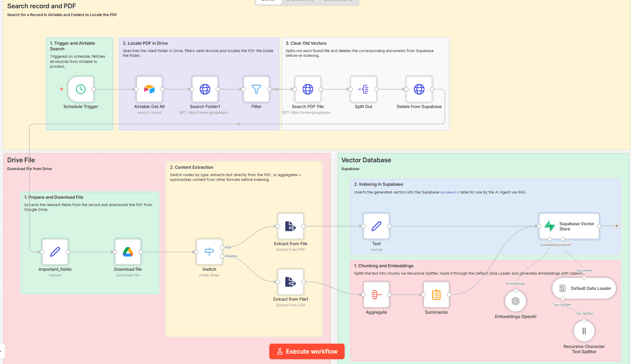
Task: Select the Schedule Trigger clock node
Action: point(81,89)
